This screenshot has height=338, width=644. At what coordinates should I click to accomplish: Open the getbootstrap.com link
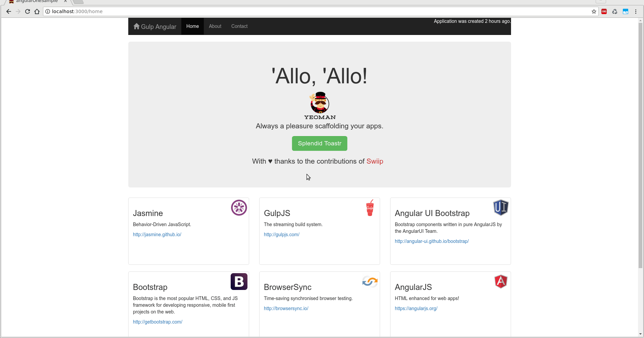point(157,322)
